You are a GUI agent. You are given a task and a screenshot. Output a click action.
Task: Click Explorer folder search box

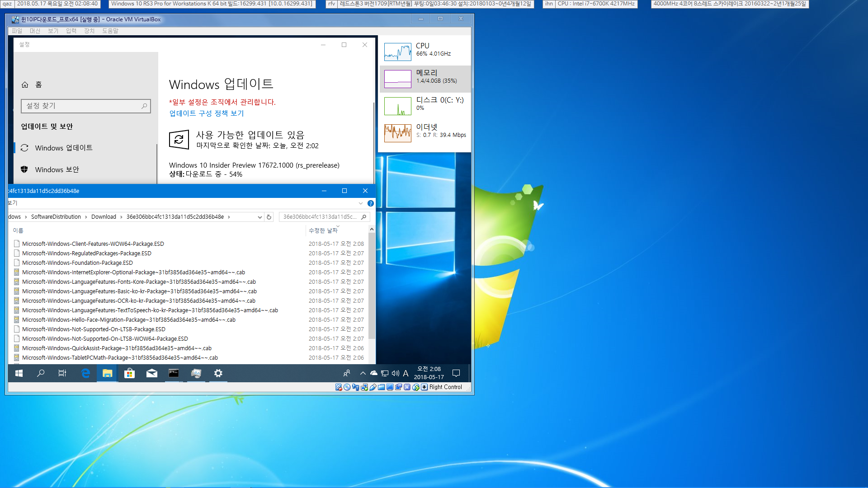click(x=325, y=217)
